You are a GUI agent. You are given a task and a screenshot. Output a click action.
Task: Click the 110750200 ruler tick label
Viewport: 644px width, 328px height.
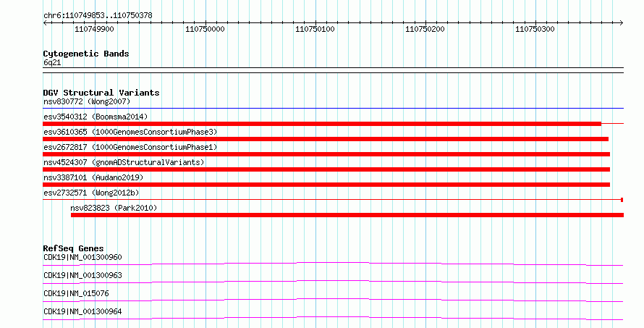click(x=425, y=29)
